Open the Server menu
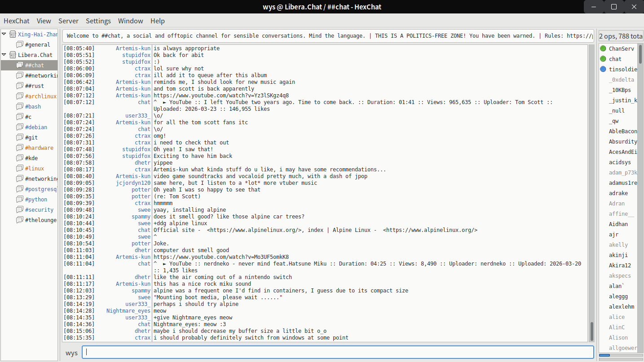The image size is (644, 362). click(x=68, y=21)
